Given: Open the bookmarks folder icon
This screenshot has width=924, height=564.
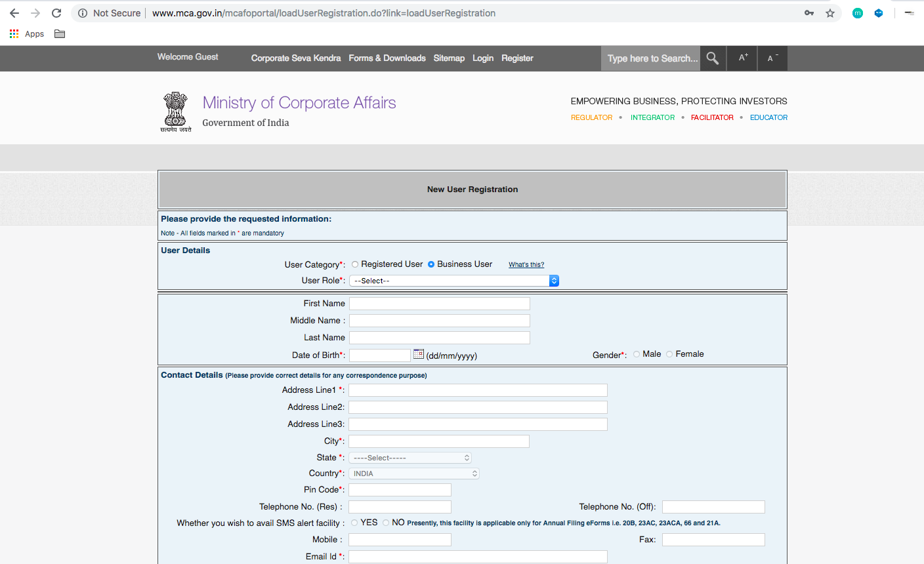Looking at the screenshot, I should pyautogui.click(x=60, y=34).
